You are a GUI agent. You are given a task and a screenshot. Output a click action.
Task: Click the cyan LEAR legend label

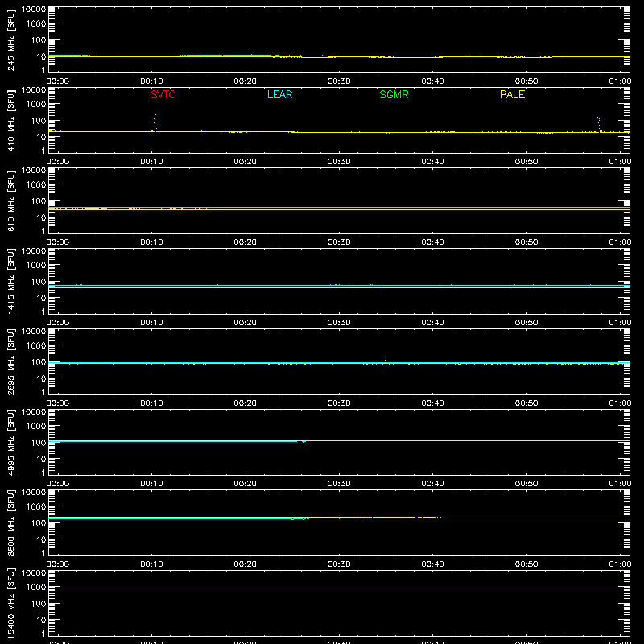[x=279, y=94]
